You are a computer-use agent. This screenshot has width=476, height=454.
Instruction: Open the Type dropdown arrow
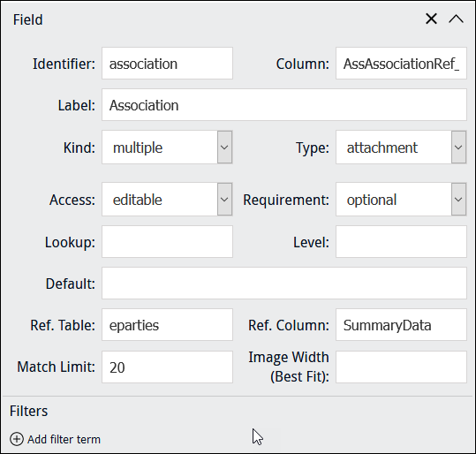tap(458, 148)
